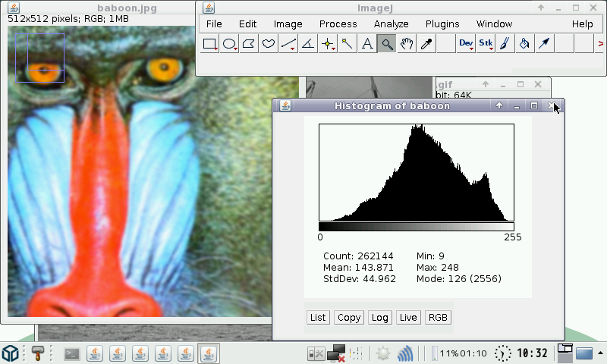Select the Wand tracing tool
This screenshot has width=607, height=364.
pyautogui.click(x=348, y=44)
